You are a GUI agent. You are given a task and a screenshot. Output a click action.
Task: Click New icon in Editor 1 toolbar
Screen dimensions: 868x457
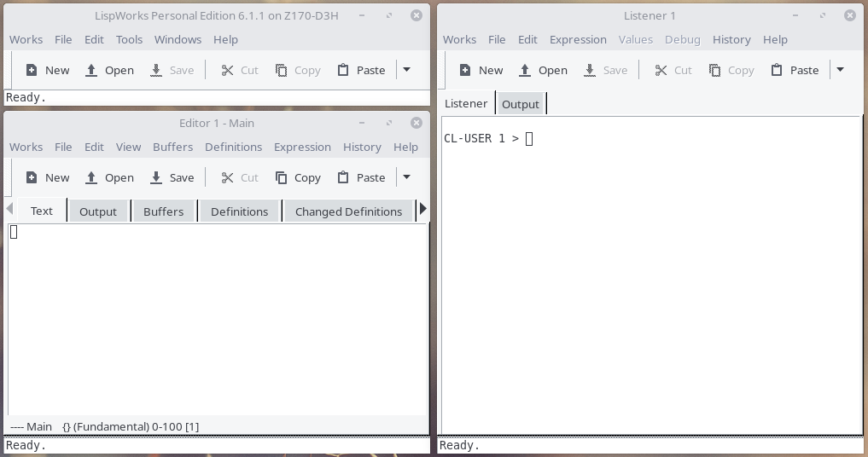(x=32, y=177)
